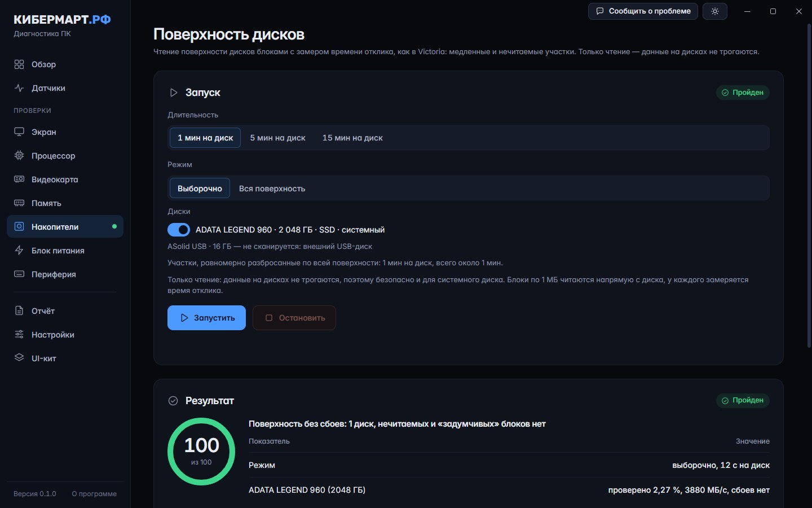Click the Процессор chip icon
This screenshot has width=812, height=508.
click(19, 156)
